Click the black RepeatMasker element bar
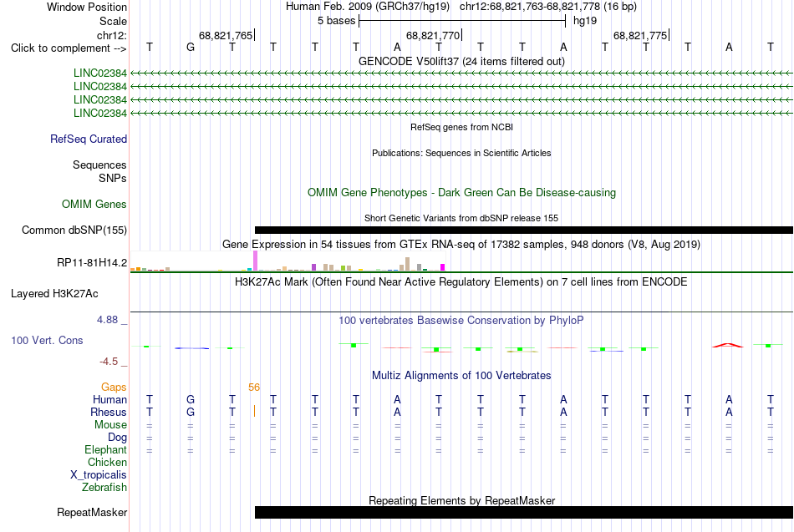The width and height of the screenshot is (794, 532). 524,512
